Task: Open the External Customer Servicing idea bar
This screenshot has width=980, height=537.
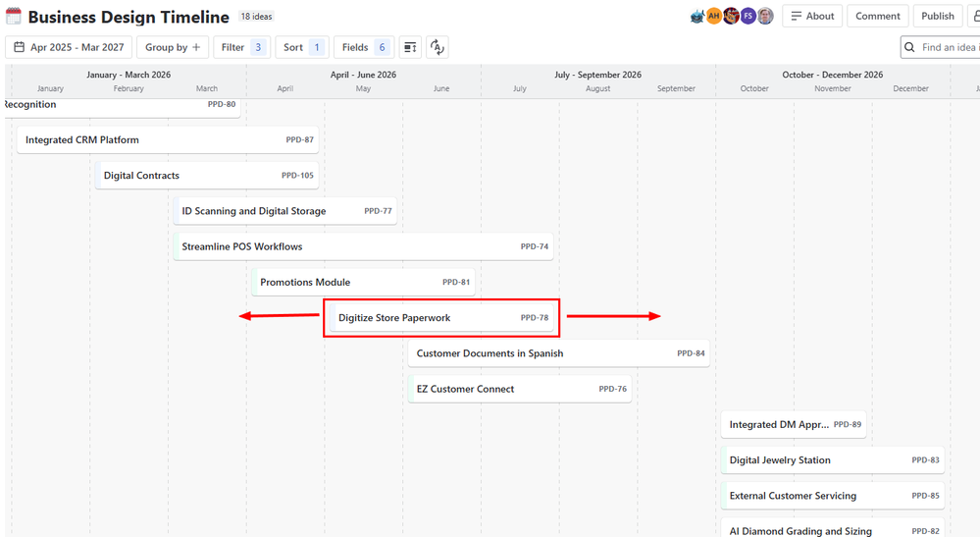Action: [x=833, y=497]
